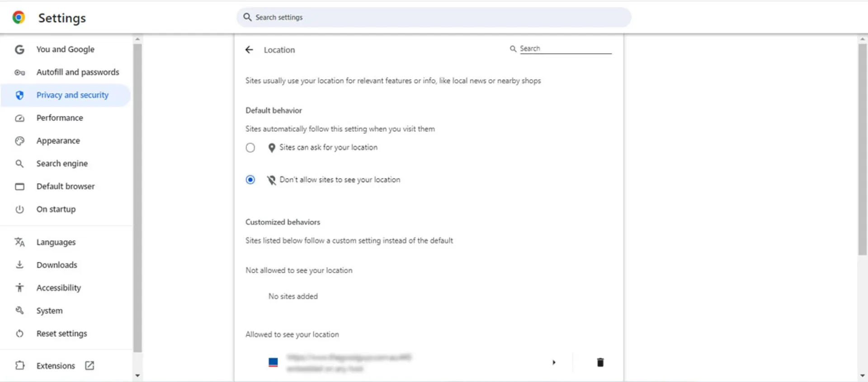Viewport: 868px width, 382px height.
Task: Open the Downloads settings section
Action: [57, 265]
